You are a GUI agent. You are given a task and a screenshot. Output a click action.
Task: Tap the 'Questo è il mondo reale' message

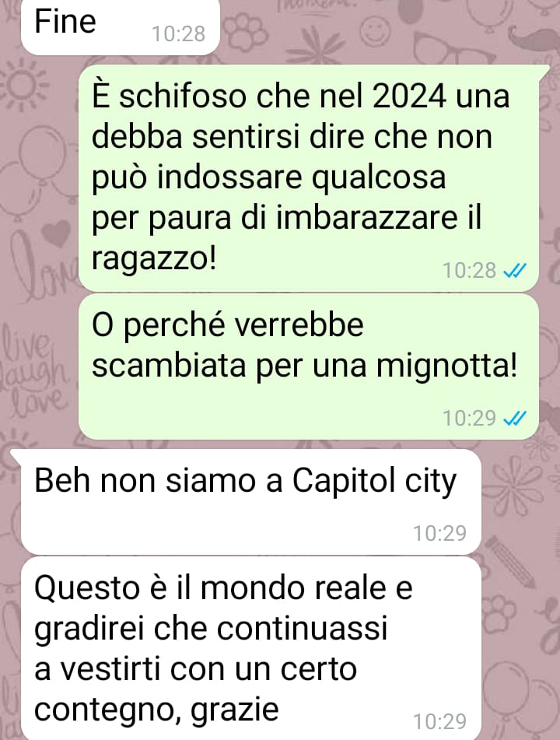pos(251,648)
